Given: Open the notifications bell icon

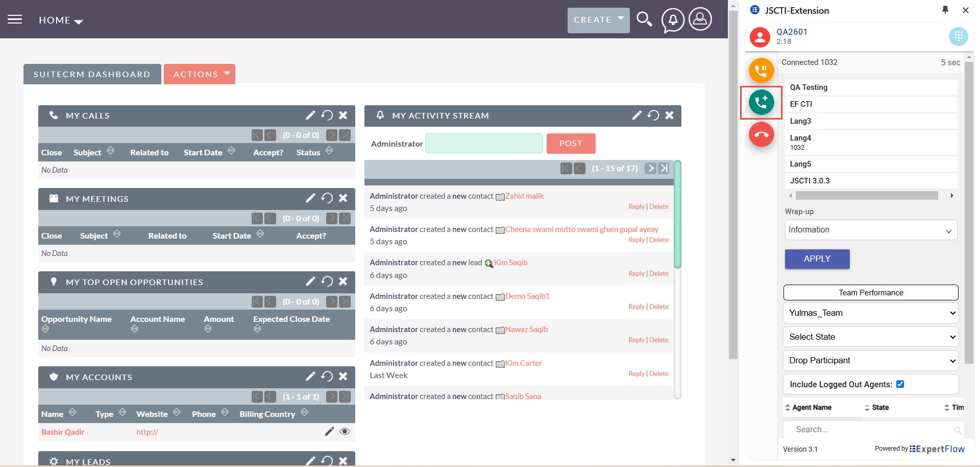Looking at the screenshot, I should point(673,20).
